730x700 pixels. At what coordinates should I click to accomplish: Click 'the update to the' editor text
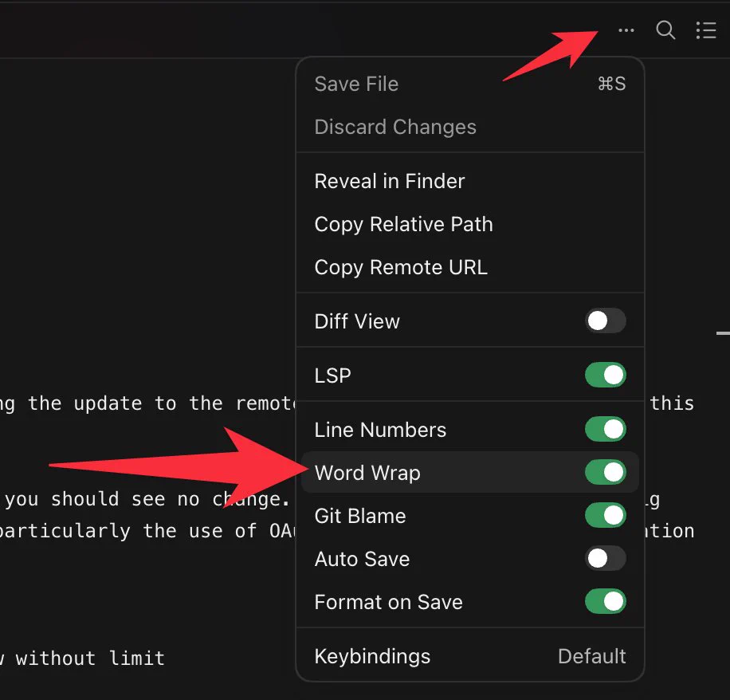point(125,403)
